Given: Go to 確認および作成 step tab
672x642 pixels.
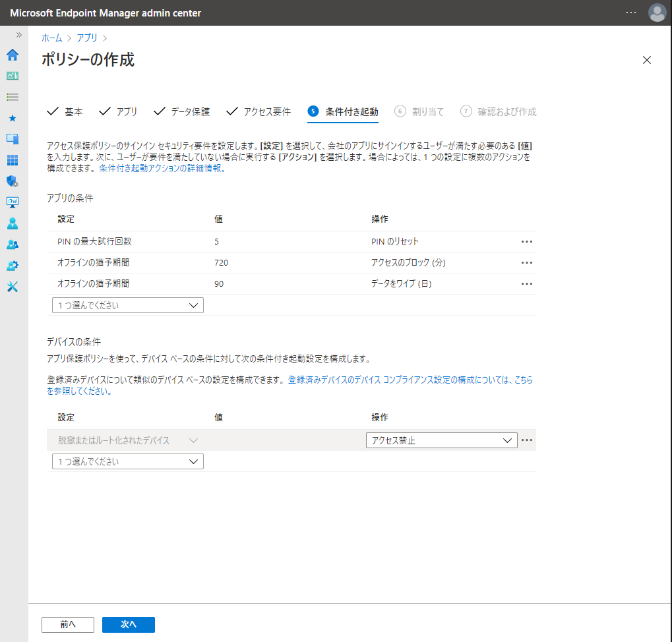Looking at the screenshot, I should 498,112.
